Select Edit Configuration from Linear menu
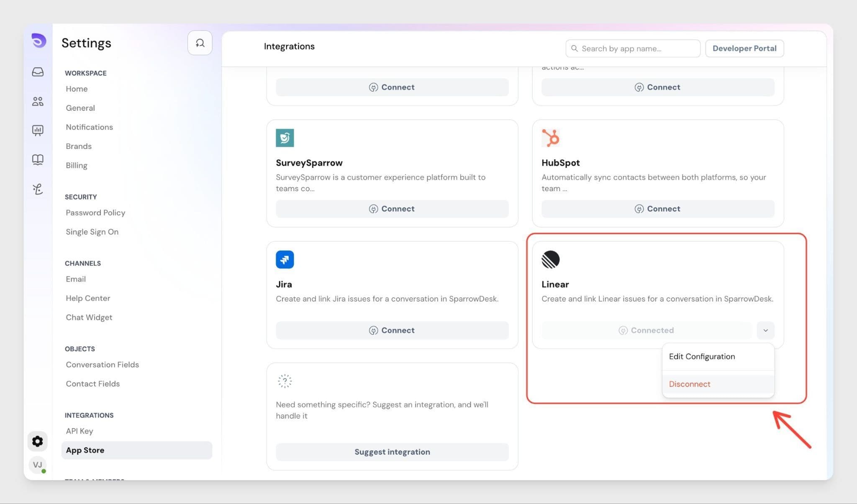Screen dimensions: 857x504 coord(702,356)
